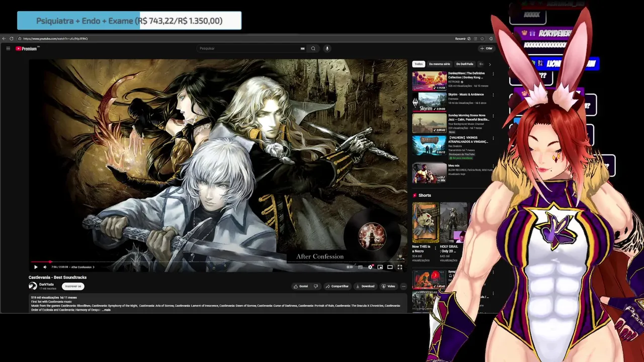Toggle subtitles captions button
This screenshot has height=362, width=644.
(360, 267)
